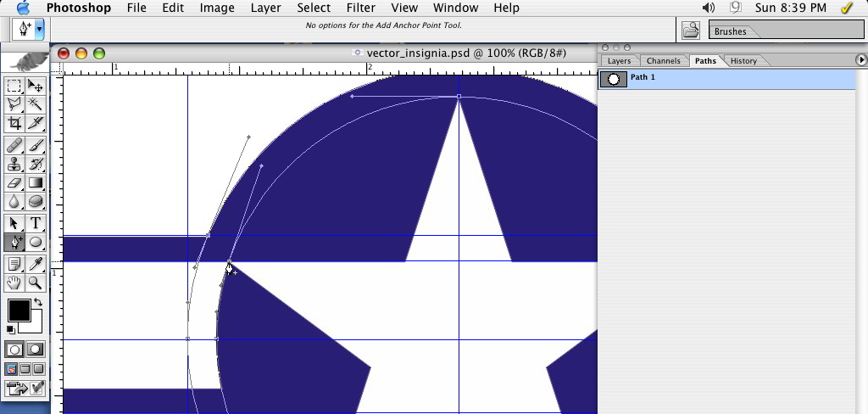Screen dimensions: 868x414
Task: Select the Add Anchor Point pen tool
Action: (14, 242)
